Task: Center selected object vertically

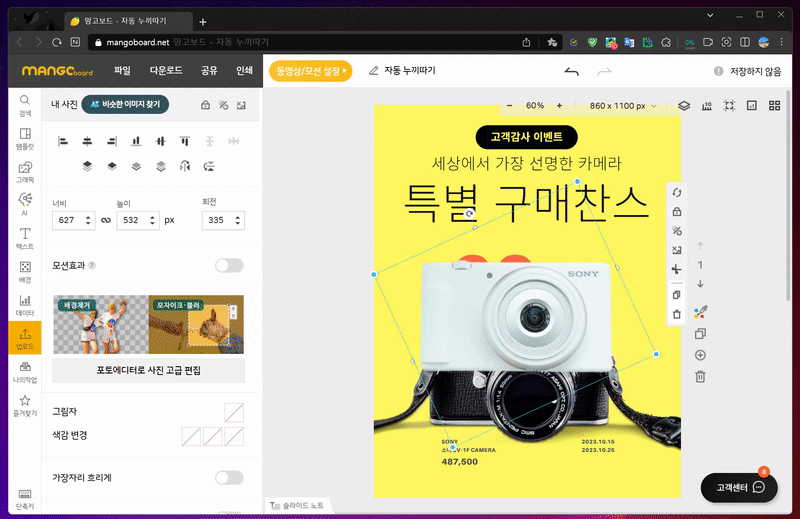Action: [160, 141]
